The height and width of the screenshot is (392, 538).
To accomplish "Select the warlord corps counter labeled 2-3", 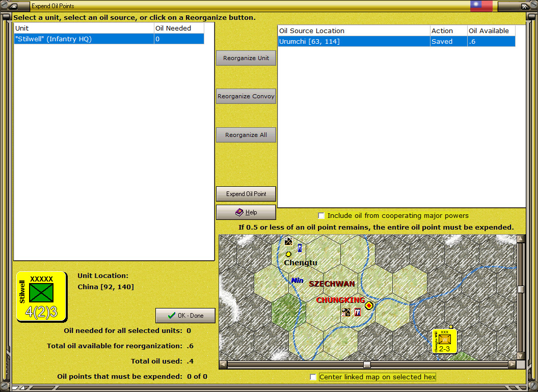I will pos(445,341).
